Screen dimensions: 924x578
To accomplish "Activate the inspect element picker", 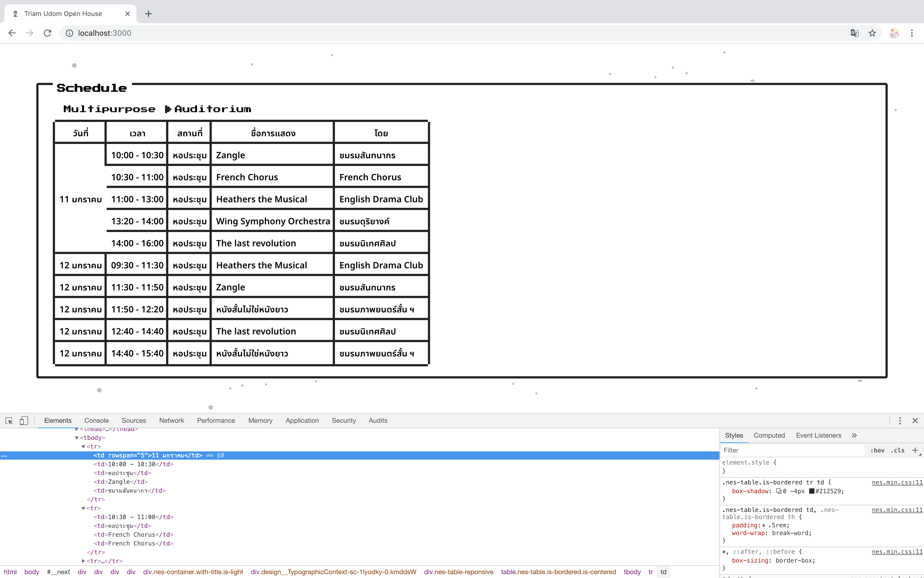I will 9,421.
